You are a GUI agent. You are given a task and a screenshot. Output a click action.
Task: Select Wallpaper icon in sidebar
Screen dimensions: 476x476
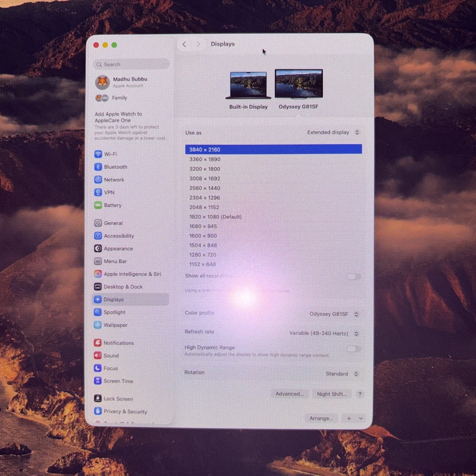click(x=98, y=325)
